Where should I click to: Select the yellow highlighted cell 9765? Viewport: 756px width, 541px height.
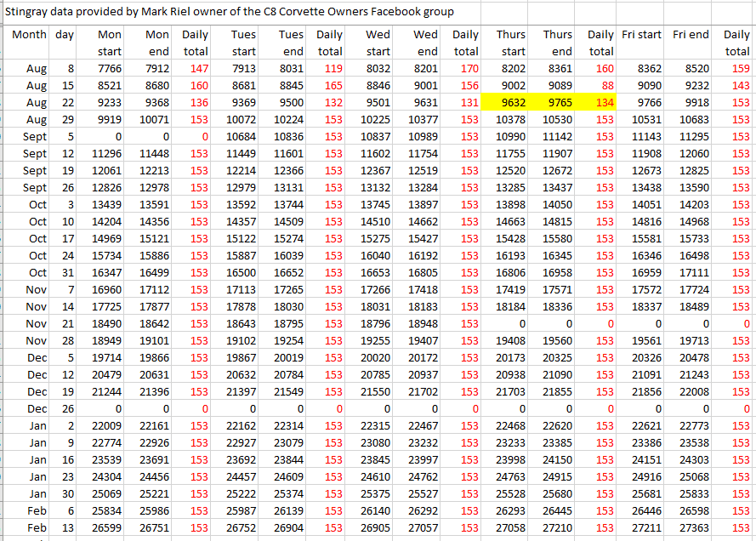point(557,102)
